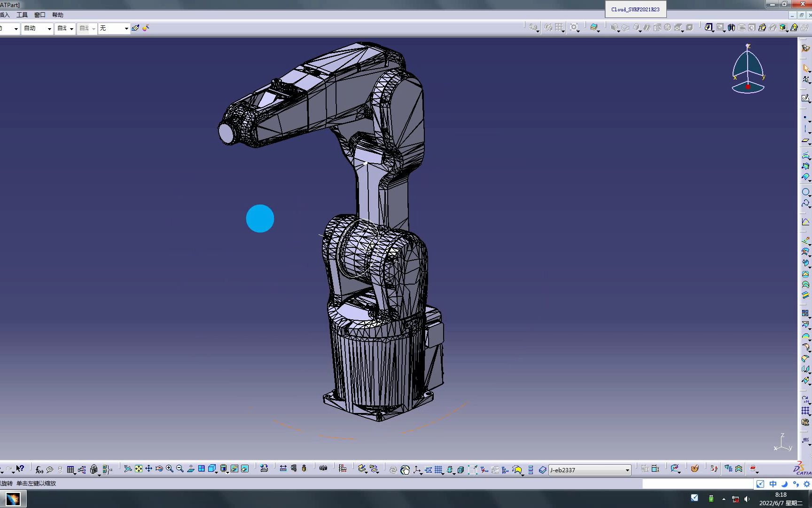Screen dimensions: 812x508
Task: Activate the Pan tool icon
Action: [x=148, y=469]
